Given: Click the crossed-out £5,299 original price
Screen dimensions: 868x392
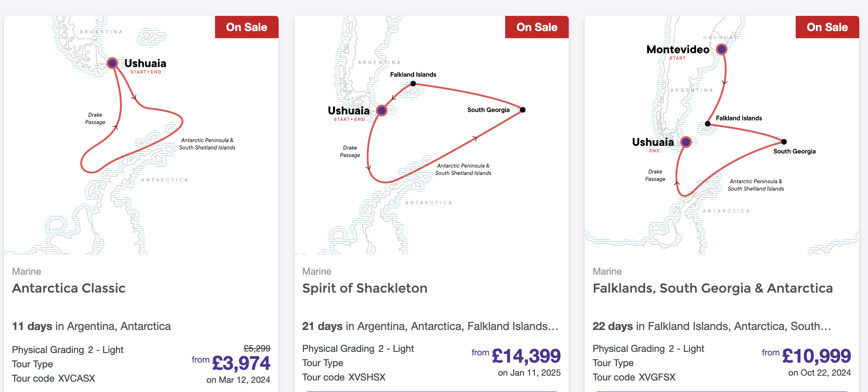Looking at the screenshot, I should point(257,349).
